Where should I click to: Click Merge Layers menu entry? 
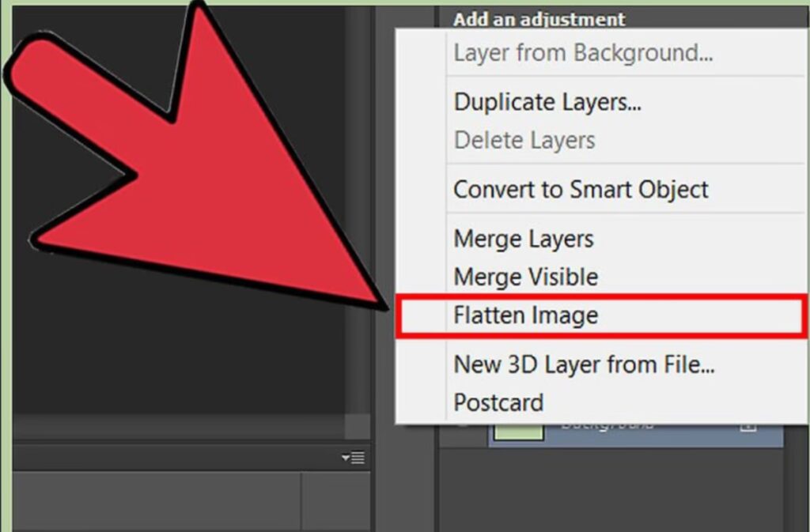[523, 239]
